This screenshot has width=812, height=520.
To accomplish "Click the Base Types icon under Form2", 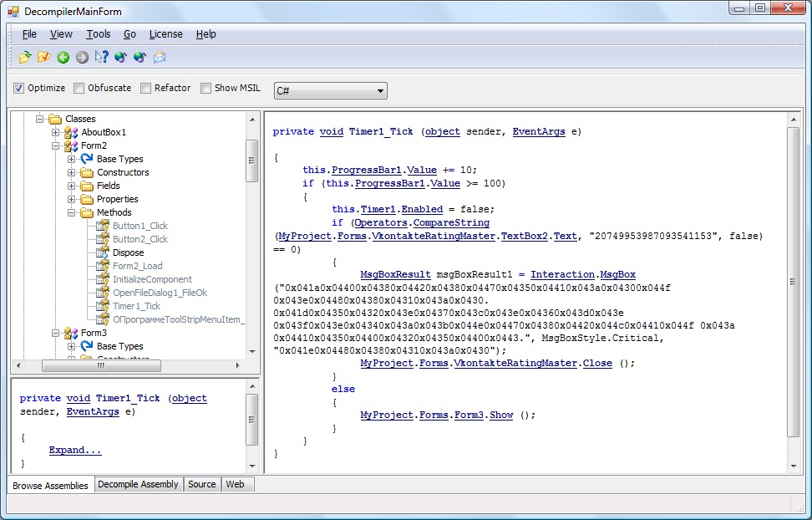I will click(87, 159).
